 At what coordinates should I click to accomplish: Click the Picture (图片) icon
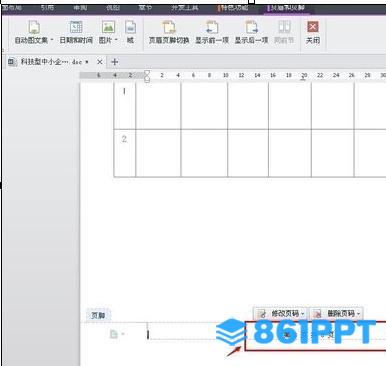(x=108, y=27)
